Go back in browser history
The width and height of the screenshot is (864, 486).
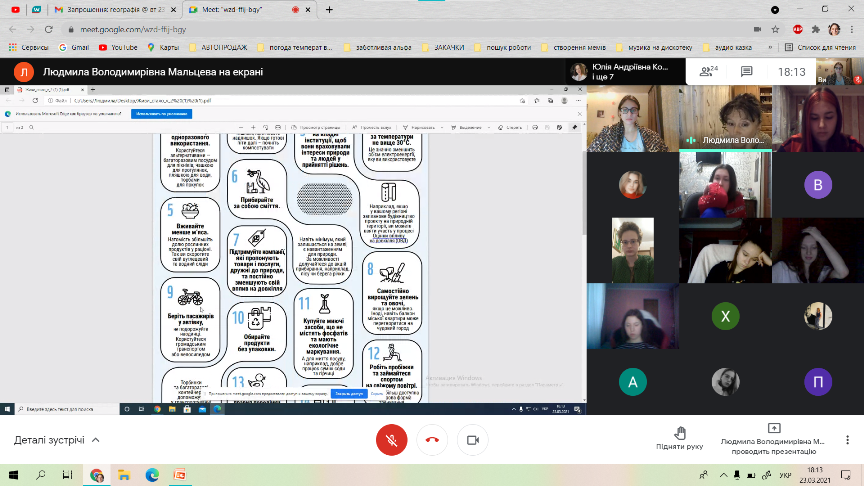pos(13,29)
